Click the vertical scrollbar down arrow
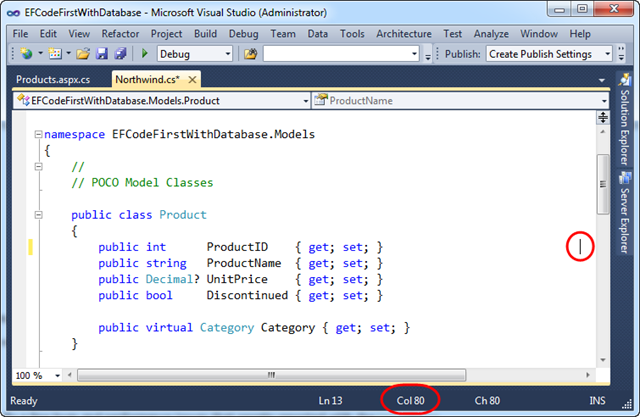This screenshot has height=417, width=640. click(x=603, y=360)
